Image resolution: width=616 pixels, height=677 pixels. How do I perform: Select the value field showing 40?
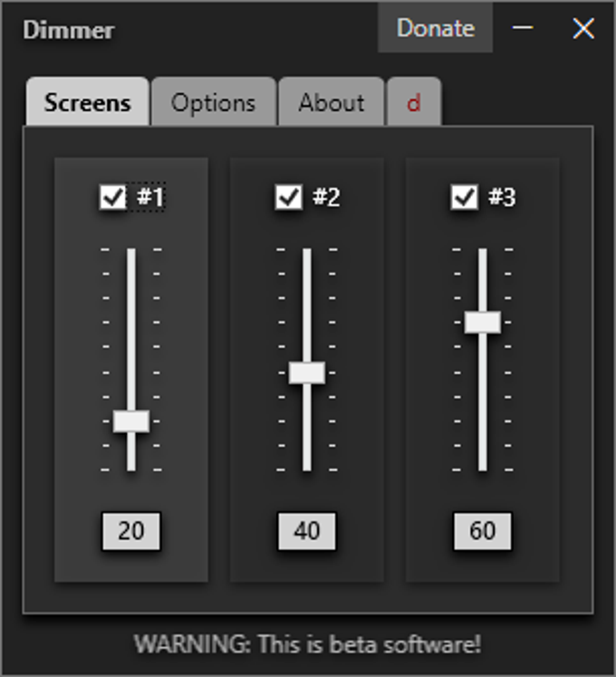(x=307, y=531)
